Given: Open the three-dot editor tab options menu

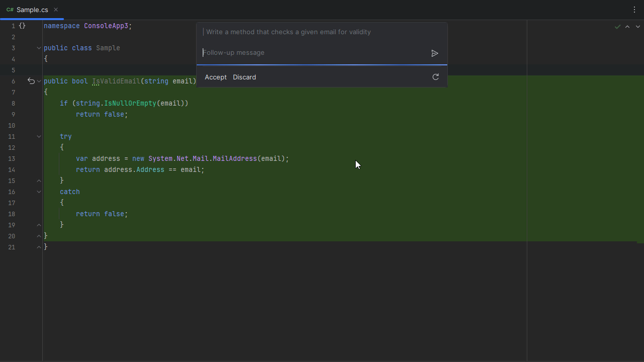Looking at the screenshot, I should tap(634, 10).
